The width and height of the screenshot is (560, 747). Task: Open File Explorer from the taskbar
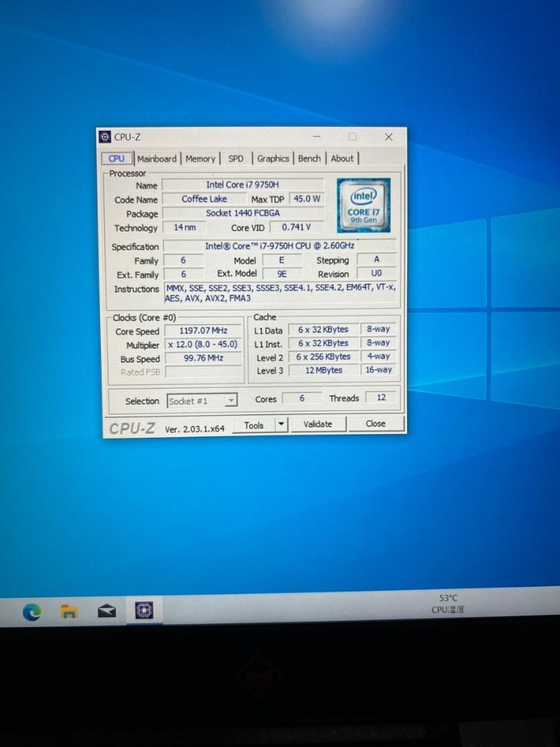click(x=69, y=611)
